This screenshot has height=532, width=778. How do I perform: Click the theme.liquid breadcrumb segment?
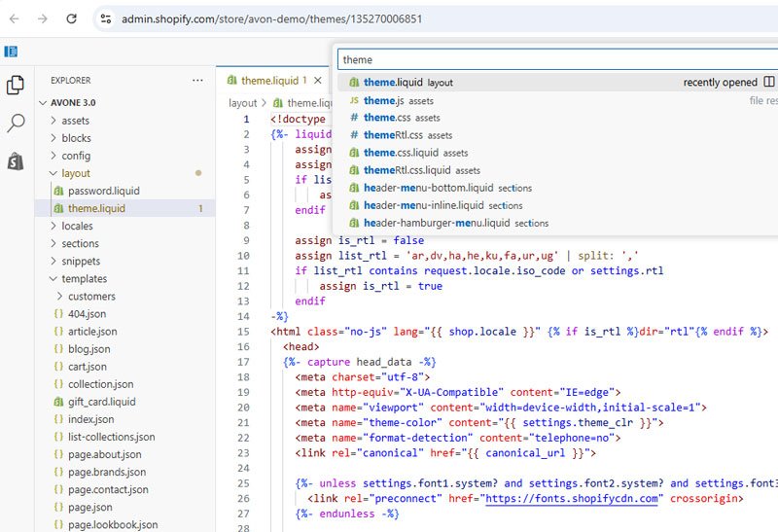point(303,103)
